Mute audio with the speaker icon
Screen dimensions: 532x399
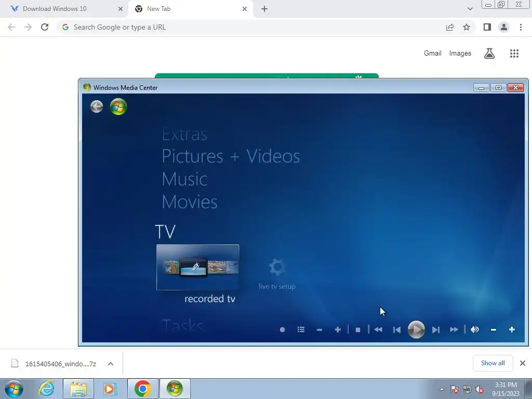pyautogui.click(x=475, y=329)
